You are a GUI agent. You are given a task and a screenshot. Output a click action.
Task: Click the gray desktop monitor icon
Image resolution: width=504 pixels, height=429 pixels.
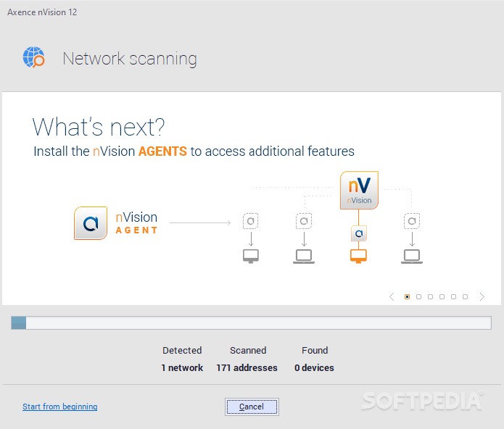pos(251,257)
